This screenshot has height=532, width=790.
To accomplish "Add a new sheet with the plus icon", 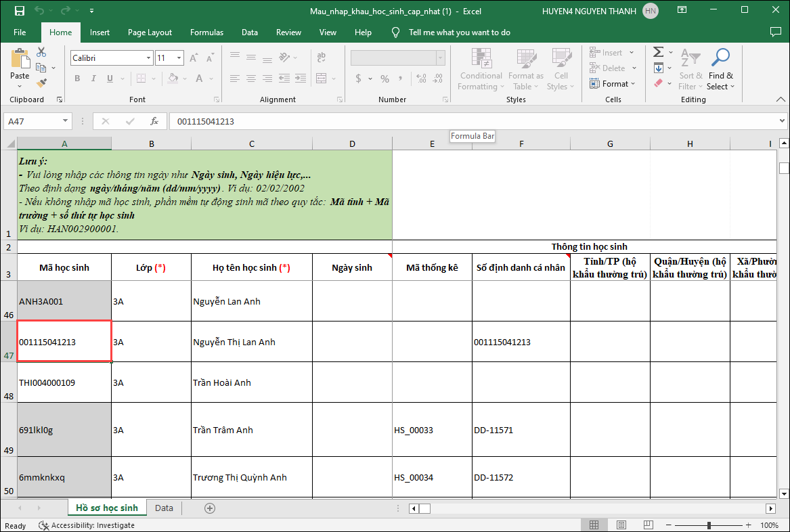I will 210,508.
